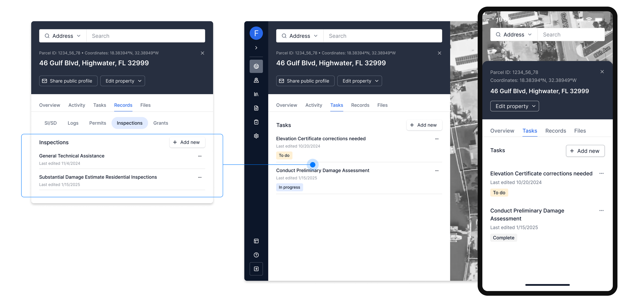Open the library books sidebar icon
Viewport: 644px width, 302px height.
pos(256,94)
